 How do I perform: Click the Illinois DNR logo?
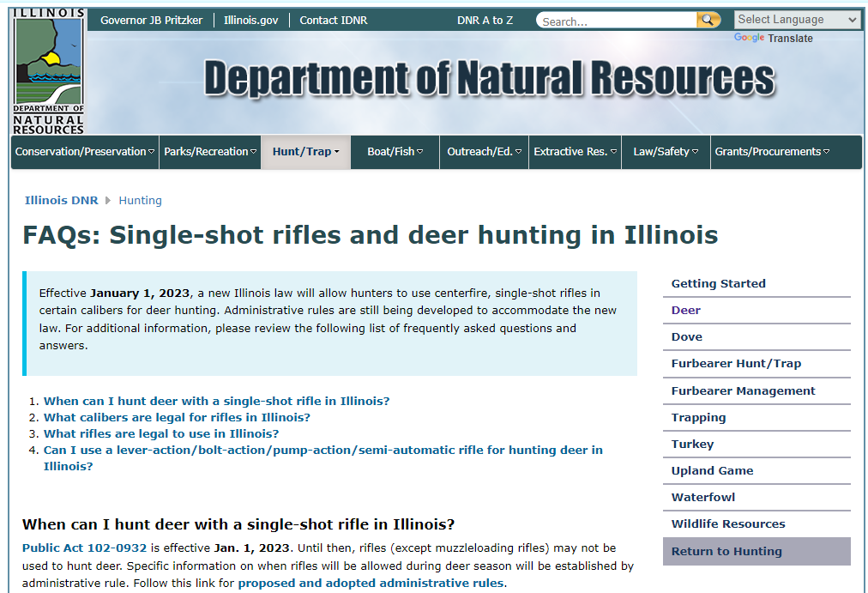tap(49, 71)
